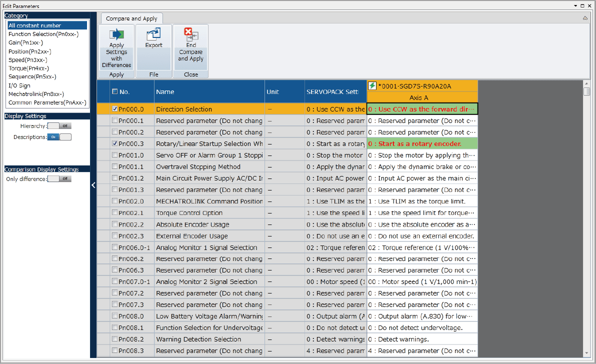596x364 pixels.
Task: Select the Pn000.0 Axis A value cell
Action: (x=422, y=109)
